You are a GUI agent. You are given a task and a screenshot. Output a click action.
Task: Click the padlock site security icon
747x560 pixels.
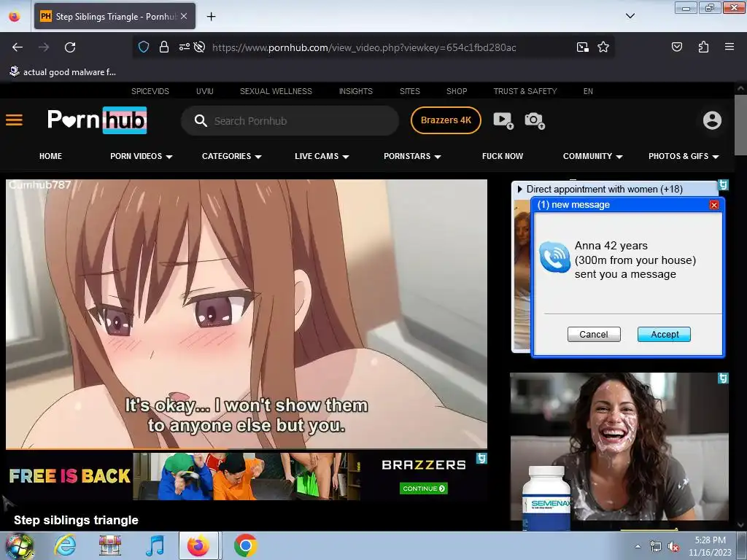pos(164,47)
